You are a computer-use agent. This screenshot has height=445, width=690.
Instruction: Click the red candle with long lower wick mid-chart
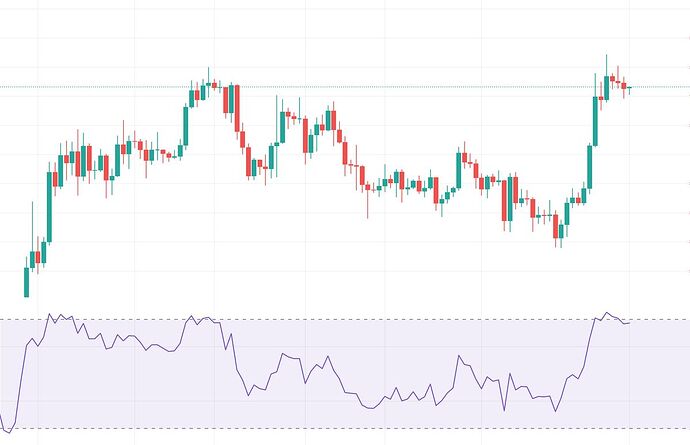pos(367,188)
